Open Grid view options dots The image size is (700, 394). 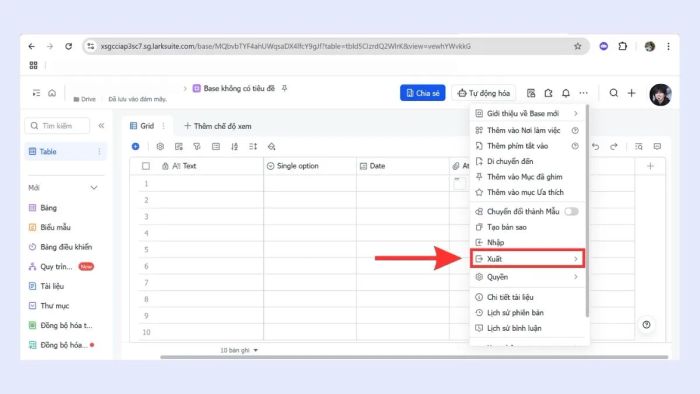click(163, 126)
